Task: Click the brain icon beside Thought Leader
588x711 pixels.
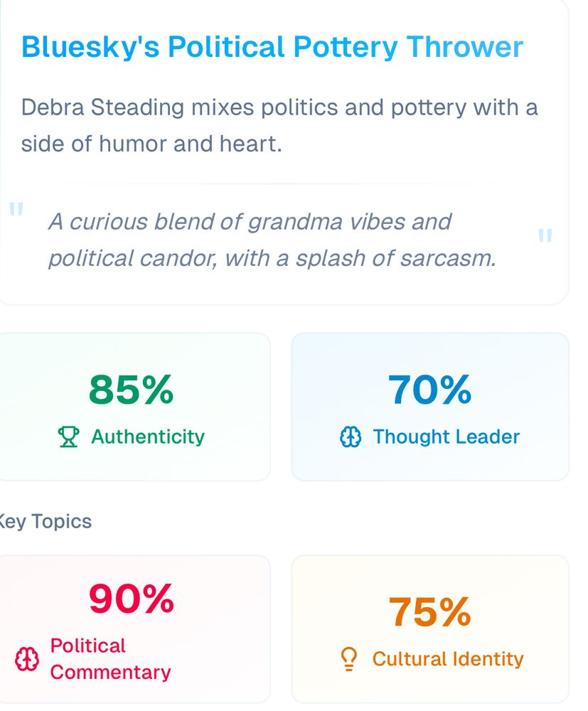Action: coord(351,437)
